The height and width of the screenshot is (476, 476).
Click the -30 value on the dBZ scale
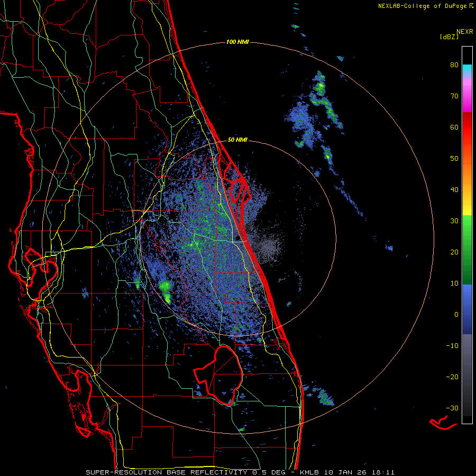(452, 408)
